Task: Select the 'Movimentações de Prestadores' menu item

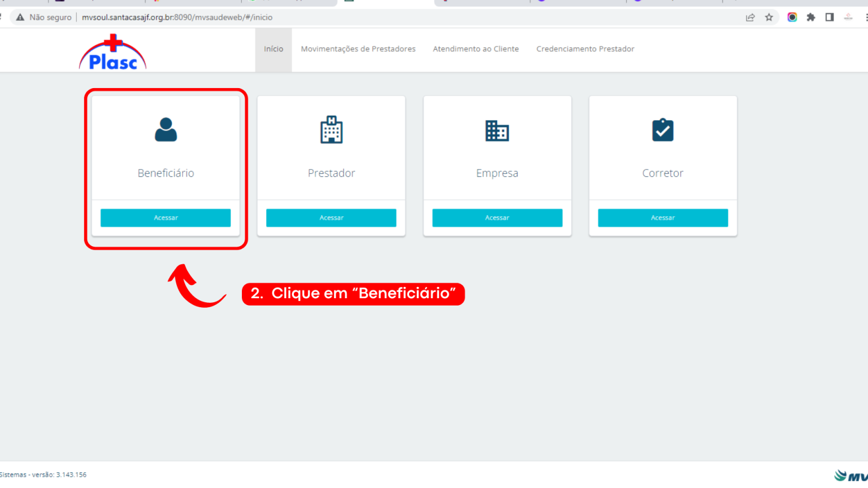Action: click(358, 49)
